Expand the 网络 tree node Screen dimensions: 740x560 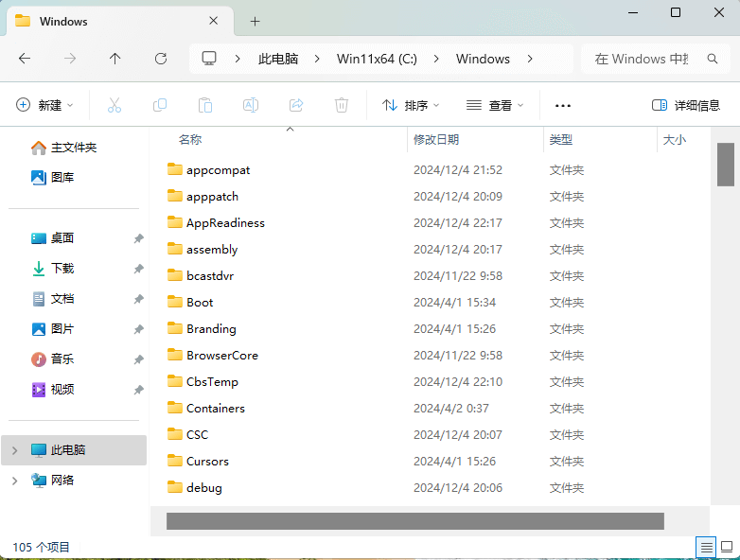pos(14,481)
